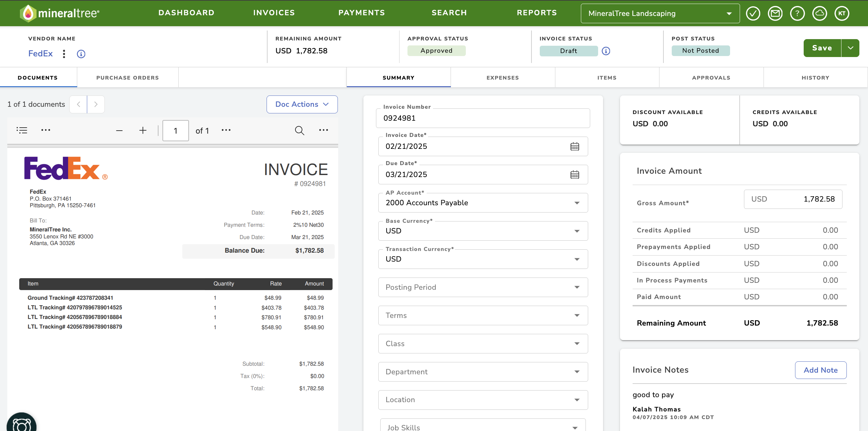Open page options dots after 'of 1'
This screenshot has width=868, height=431.
[x=226, y=130]
